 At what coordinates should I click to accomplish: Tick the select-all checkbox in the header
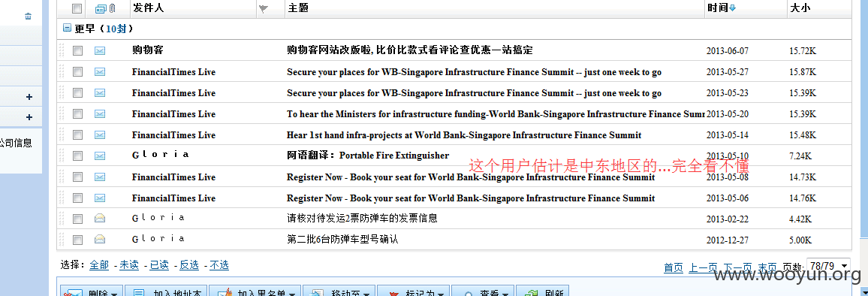(x=77, y=8)
